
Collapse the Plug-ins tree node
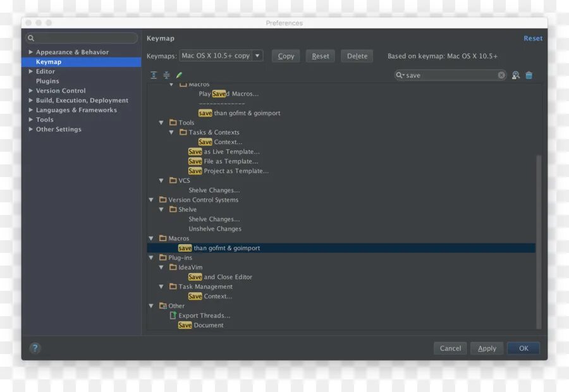click(x=151, y=258)
